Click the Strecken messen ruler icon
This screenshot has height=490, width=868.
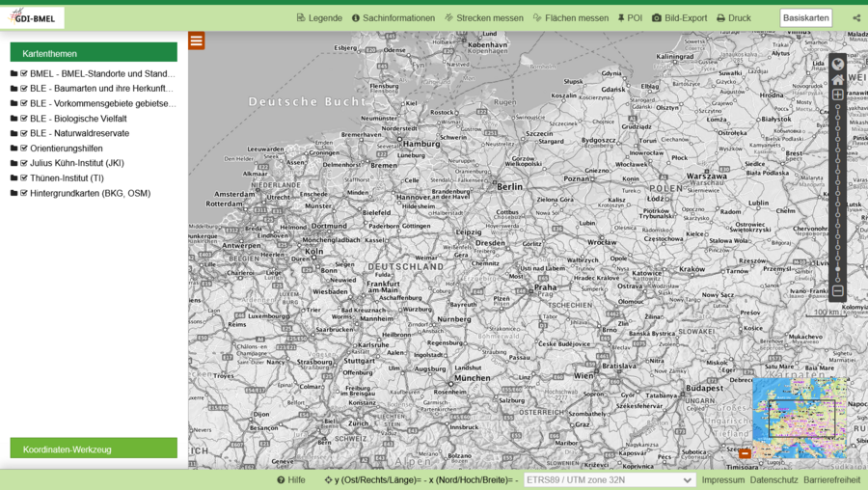tap(448, 17)
